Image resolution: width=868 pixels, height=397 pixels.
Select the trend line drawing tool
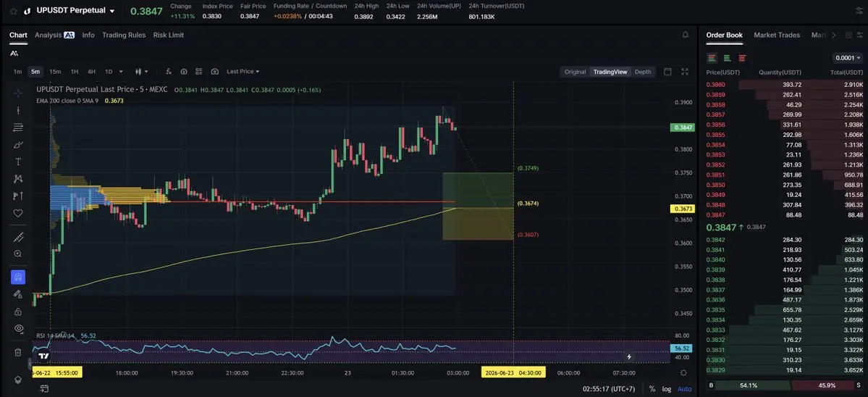click(17, 110)
